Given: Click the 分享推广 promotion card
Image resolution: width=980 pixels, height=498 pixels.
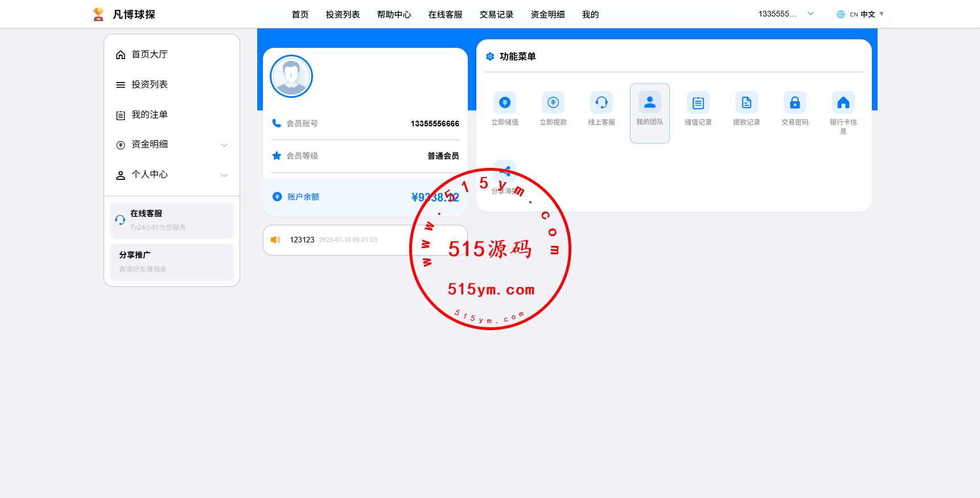Looking at the screenshot, I should [x=171, y=262].
